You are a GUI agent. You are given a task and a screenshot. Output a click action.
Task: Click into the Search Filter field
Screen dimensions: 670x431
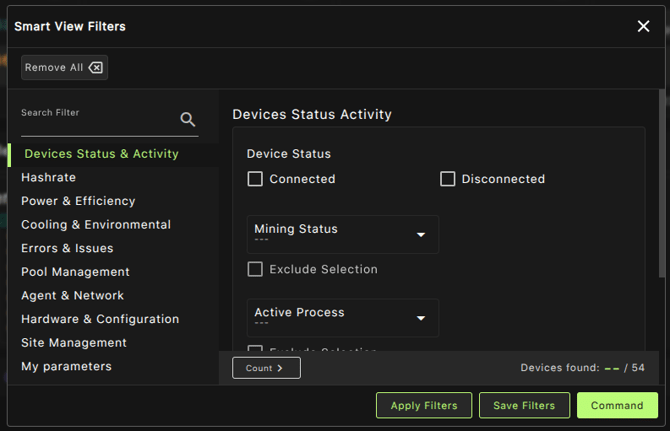tap(98, 124)
